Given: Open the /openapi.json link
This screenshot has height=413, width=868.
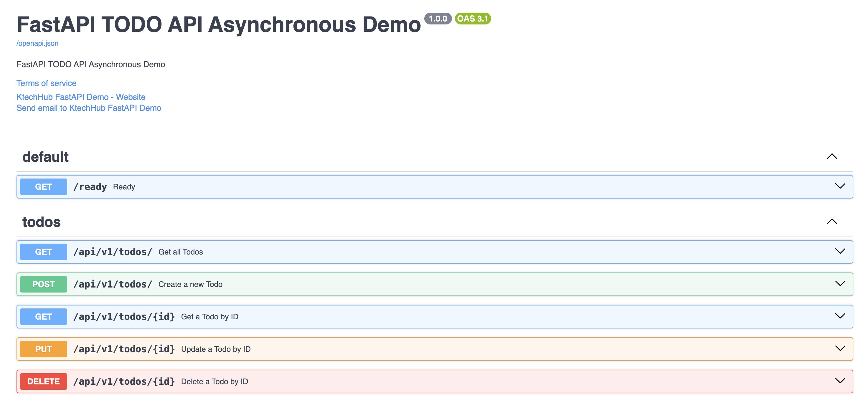Looking at the screenshot, I should (x=37, y=43).
